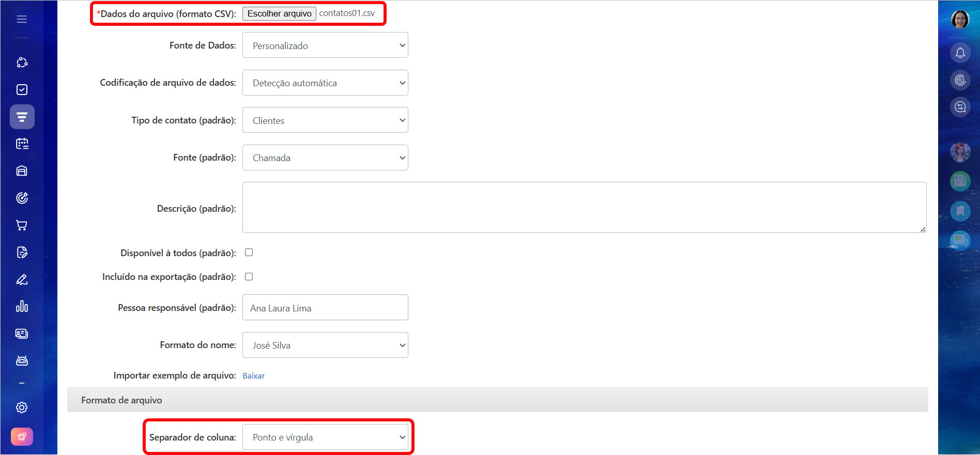Open the hamburger menu in the sidebar
This screenshot has width=980, height=455.
pos(22,19)
